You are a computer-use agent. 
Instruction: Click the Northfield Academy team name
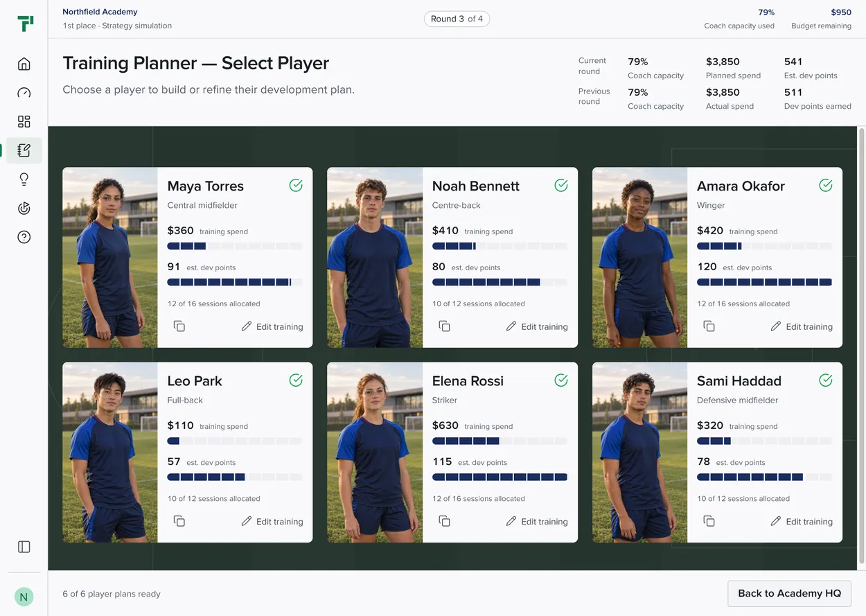point(100,12)
